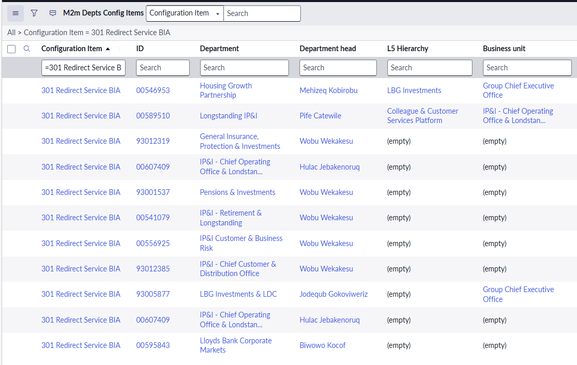This screenshot has width=577, height=365.
Task: Open record ID 00595843
Action: click(x=153, y=345)
